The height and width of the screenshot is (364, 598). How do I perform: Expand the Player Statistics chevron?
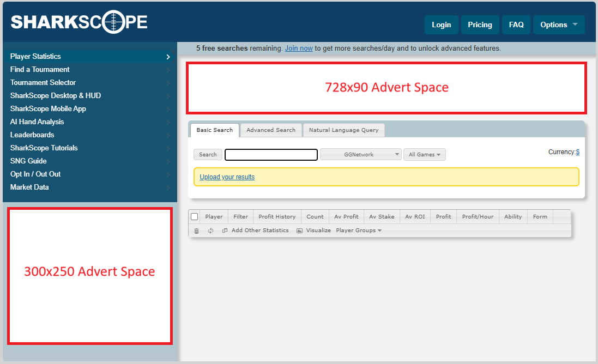click(168, 57)
